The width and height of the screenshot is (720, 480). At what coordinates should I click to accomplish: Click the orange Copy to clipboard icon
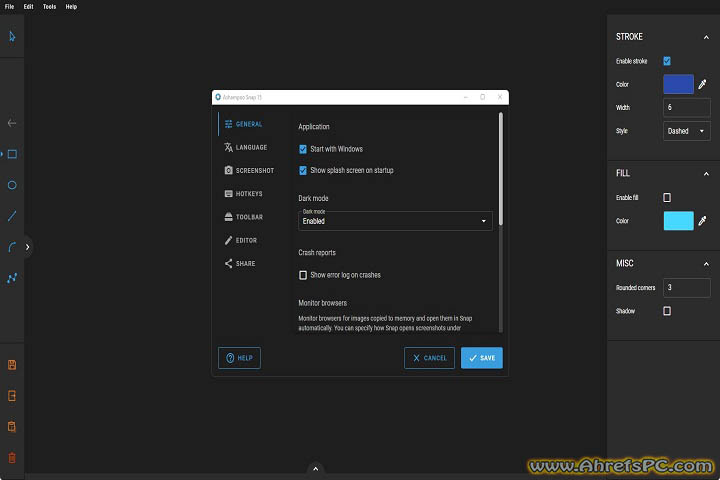point(12,426)
